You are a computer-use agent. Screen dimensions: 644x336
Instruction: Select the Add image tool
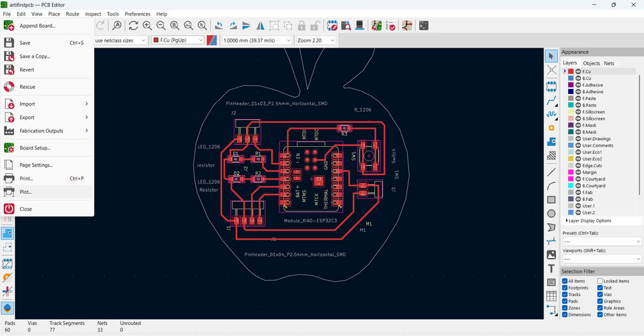pyautogui.click(x=551, y=255)
